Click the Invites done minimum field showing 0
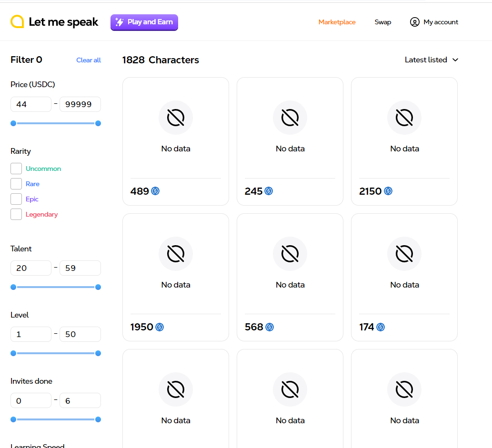 pos(31,400)
